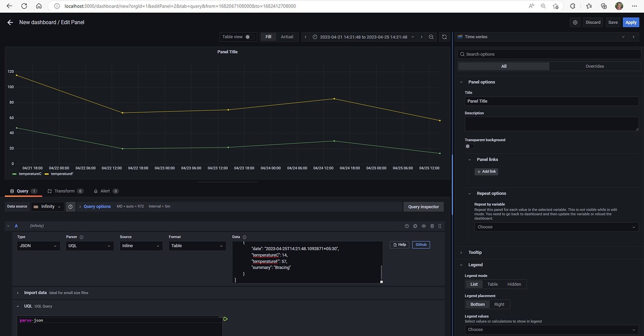Screen dimensions: 644x336
Task: Switch to the Transform tab
Action: (x=64, y=191)
